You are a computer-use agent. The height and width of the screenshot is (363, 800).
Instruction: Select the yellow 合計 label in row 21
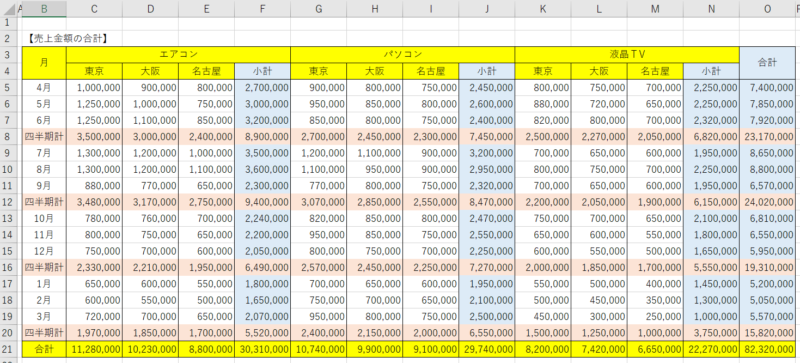pyautogui.click(x=44, y=349)
